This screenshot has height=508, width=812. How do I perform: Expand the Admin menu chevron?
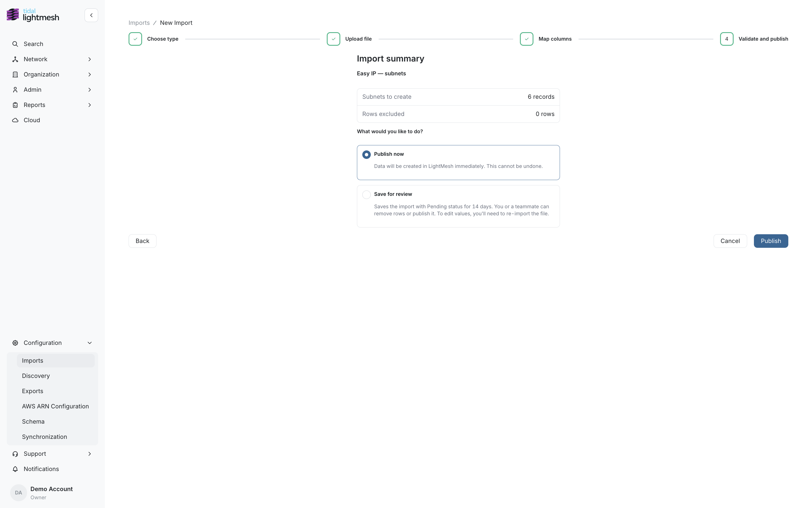click(90, 90)
